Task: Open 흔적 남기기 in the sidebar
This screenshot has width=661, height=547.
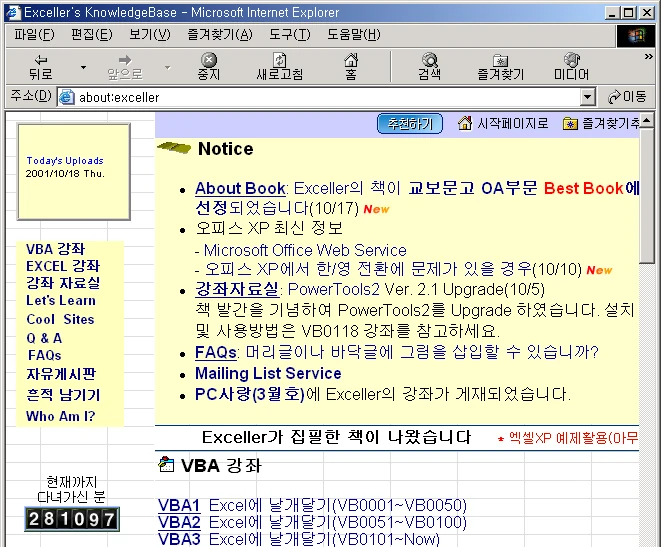Action: [x=63, y=395]
